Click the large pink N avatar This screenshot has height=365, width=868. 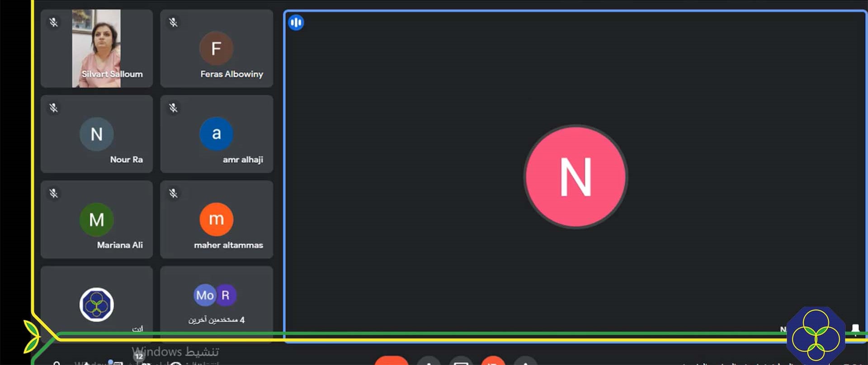(576, 177)
